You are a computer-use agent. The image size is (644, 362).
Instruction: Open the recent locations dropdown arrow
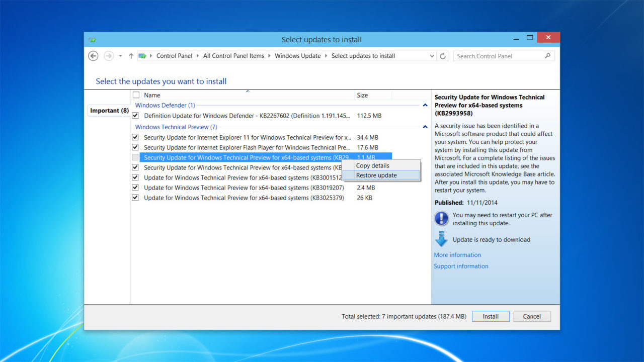121,56
